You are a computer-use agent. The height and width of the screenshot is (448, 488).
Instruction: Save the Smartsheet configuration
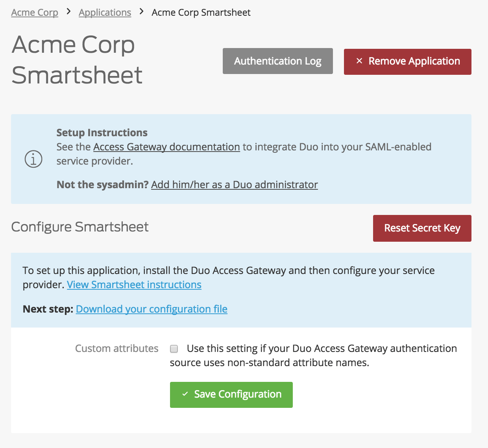pyautogui.click(x=231, y=394)
